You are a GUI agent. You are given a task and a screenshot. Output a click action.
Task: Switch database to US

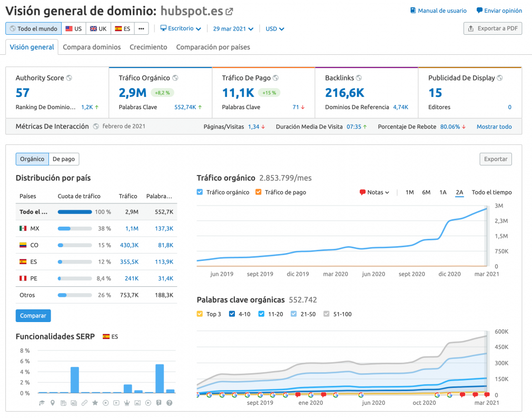74,28
